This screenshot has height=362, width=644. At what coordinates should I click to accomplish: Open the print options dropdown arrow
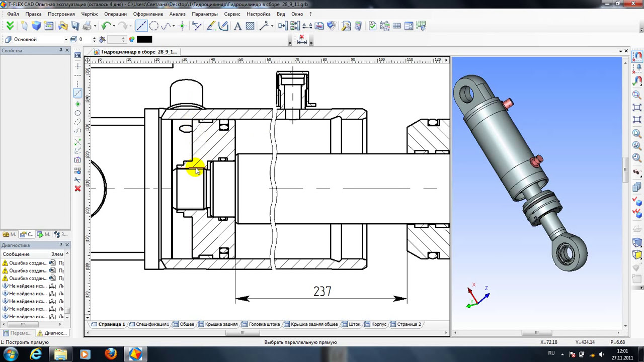click(x=95, y=26)
